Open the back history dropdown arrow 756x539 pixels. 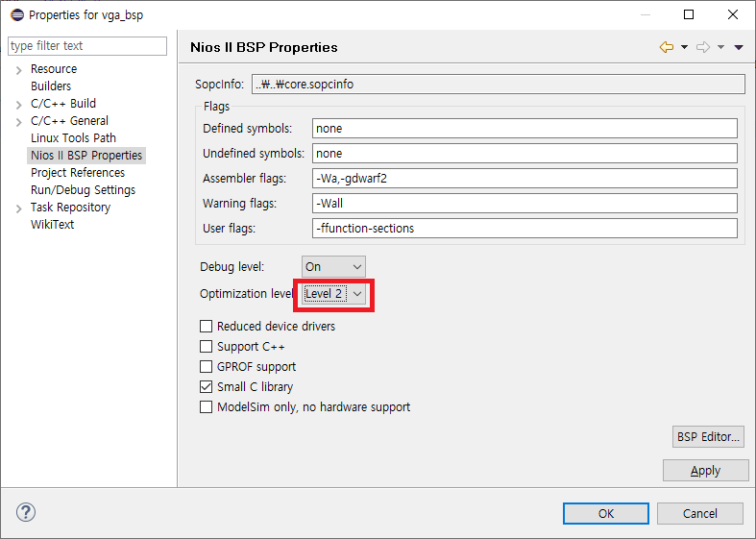point(684,47)
